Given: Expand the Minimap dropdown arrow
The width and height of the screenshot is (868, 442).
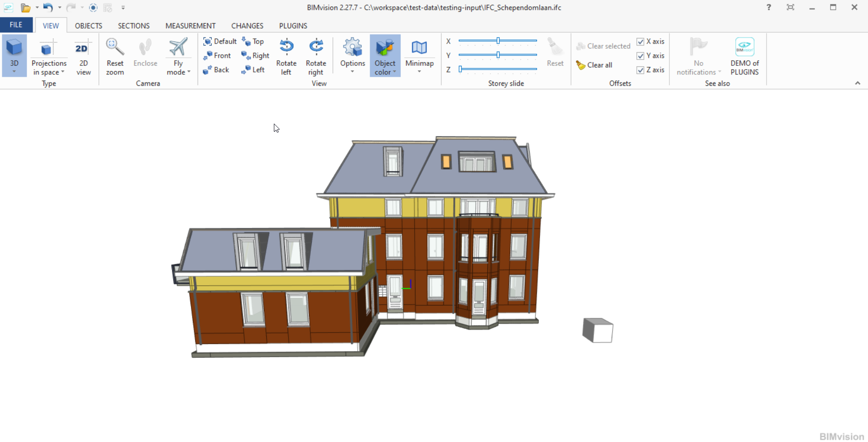Looking at the screenshot, I should click(x=419, y=72).
